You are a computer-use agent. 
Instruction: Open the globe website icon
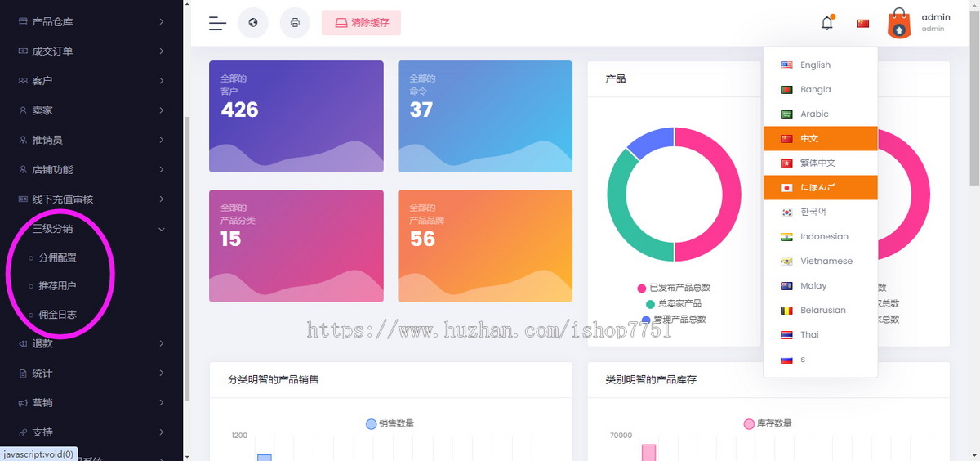tap(253, 23)
